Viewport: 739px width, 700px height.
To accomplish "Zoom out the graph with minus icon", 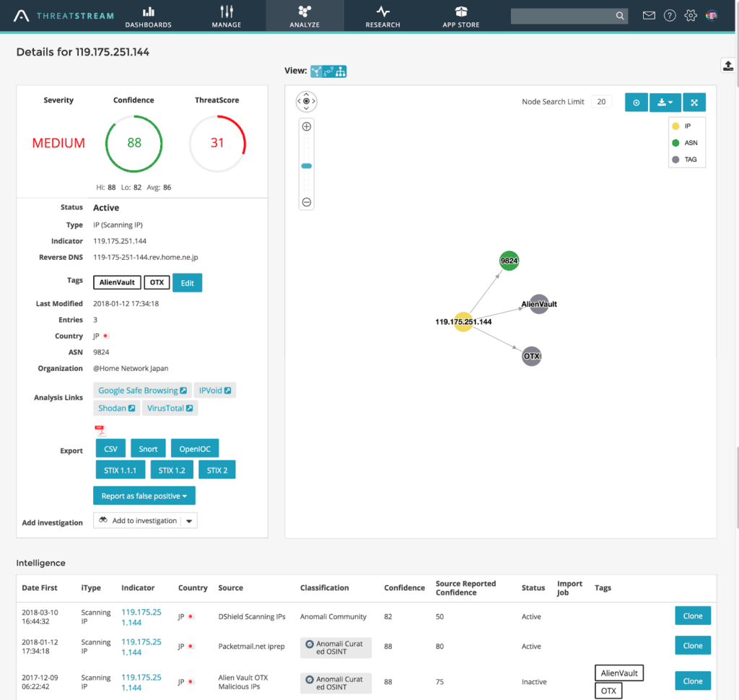I will point(306,202).
